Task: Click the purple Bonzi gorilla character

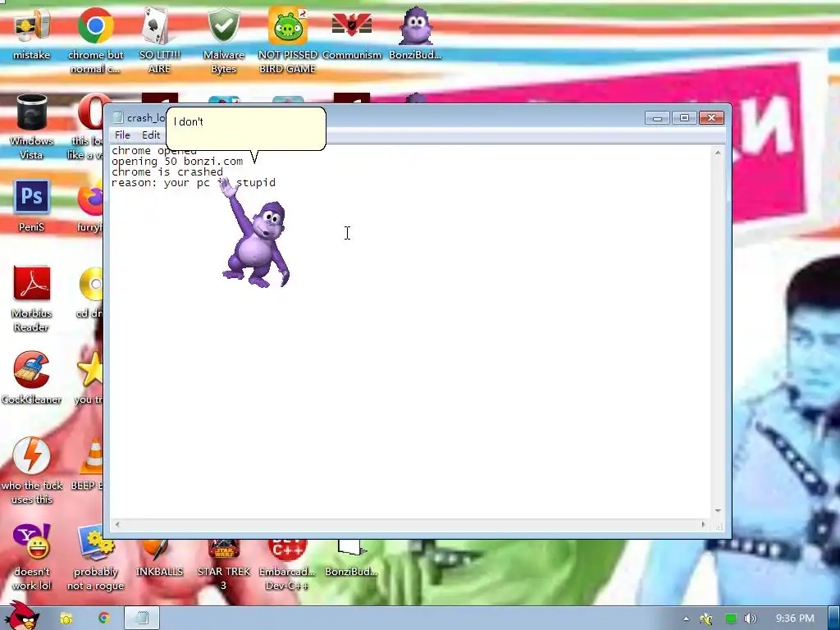Action: pyautogui.click(x=256, y=235)
